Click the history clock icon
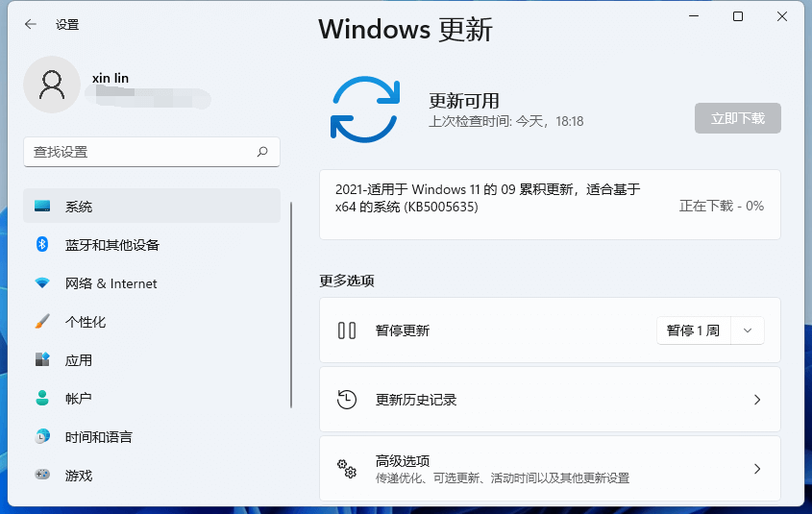Image resolution: width=812 pixels, height=514 pixels. point(347,399)
